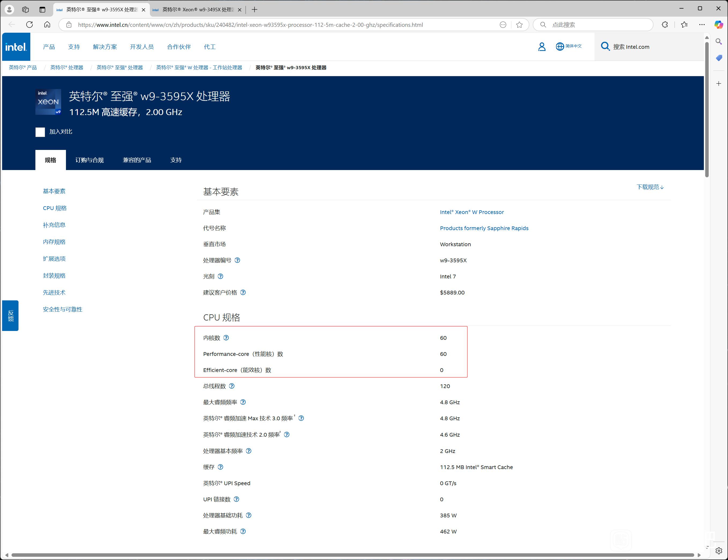Open the 代工 navigation menu
Viewport: 728px width, 560px height.
[210, 47]
